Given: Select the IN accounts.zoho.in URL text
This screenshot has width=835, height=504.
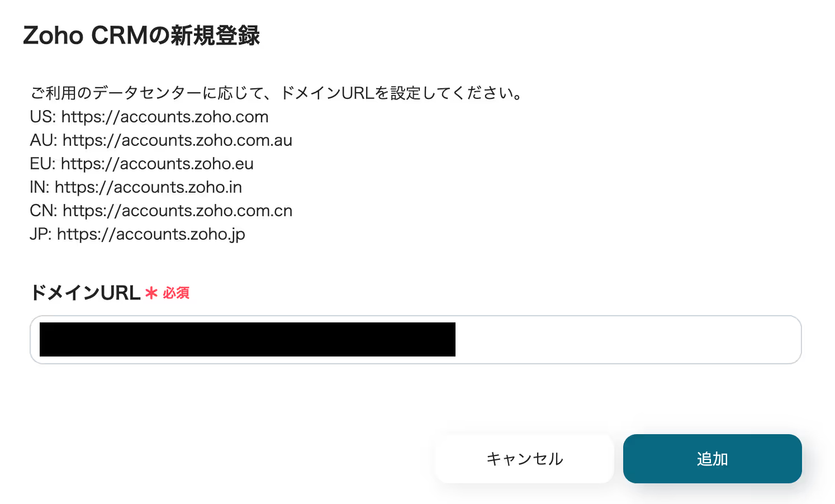Looking at the screenshot, I should (148, 187).
